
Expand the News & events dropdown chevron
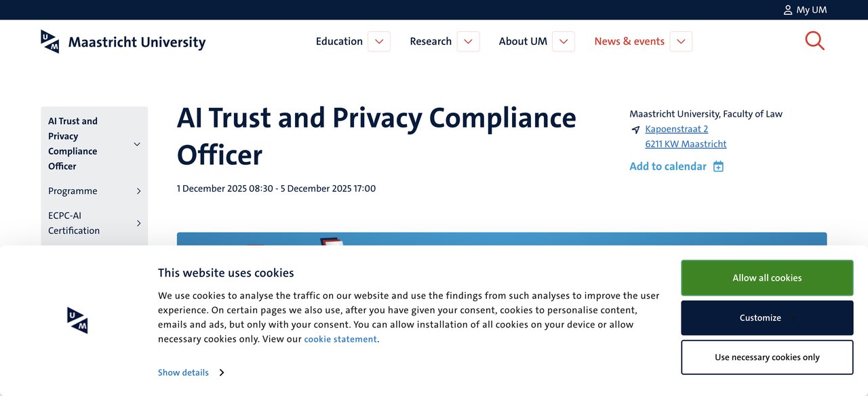tap(681, 41)
